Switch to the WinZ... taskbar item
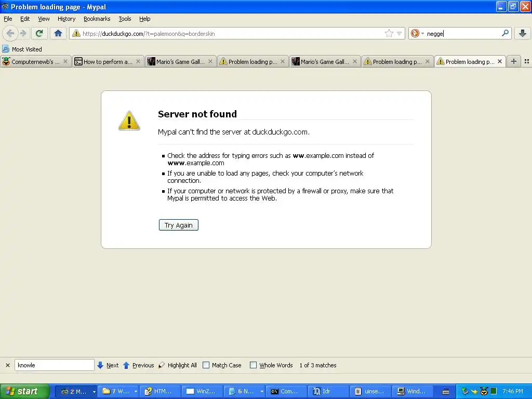 click(x=202, y=391)
